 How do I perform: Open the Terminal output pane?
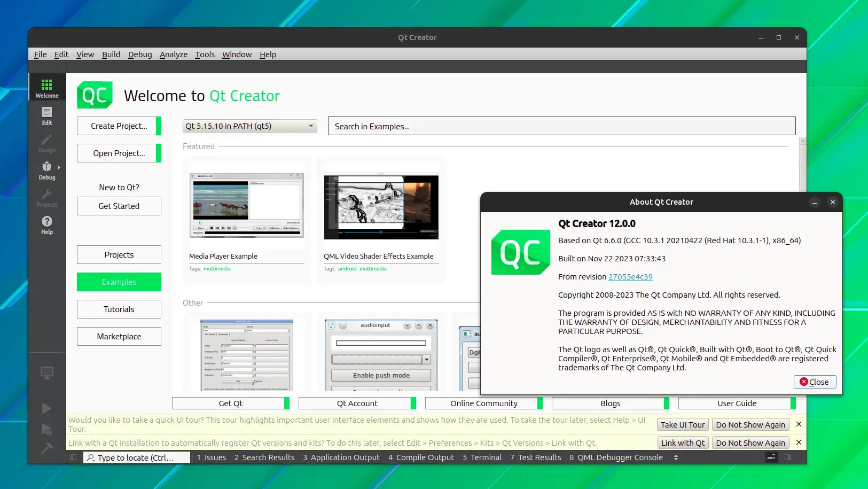[x=482, y=457]
